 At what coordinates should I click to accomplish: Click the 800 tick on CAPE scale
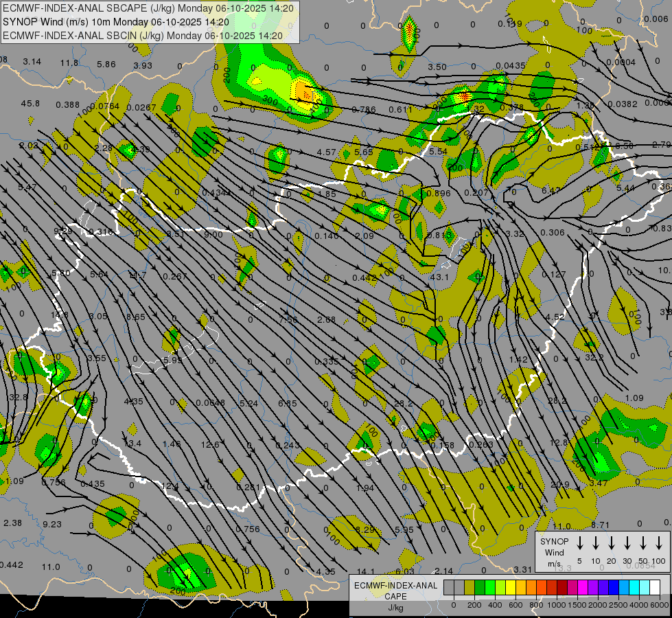[x=536, y=605]
